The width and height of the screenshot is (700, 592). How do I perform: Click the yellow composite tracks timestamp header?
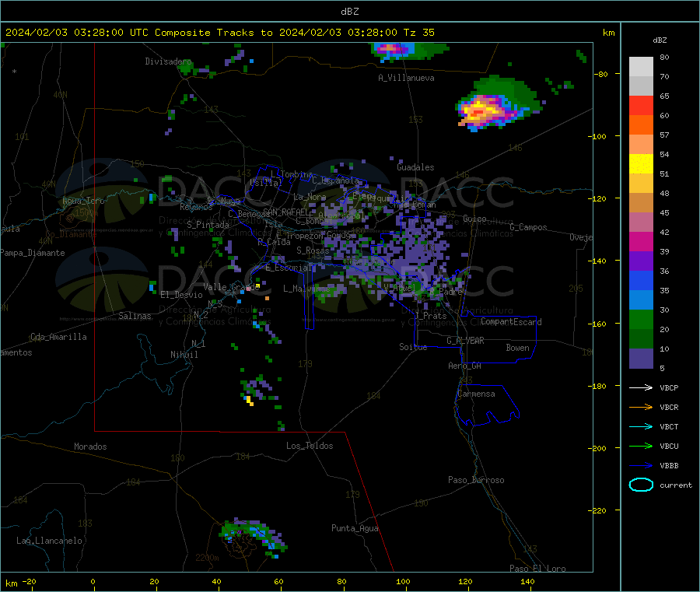coord(219,32)
